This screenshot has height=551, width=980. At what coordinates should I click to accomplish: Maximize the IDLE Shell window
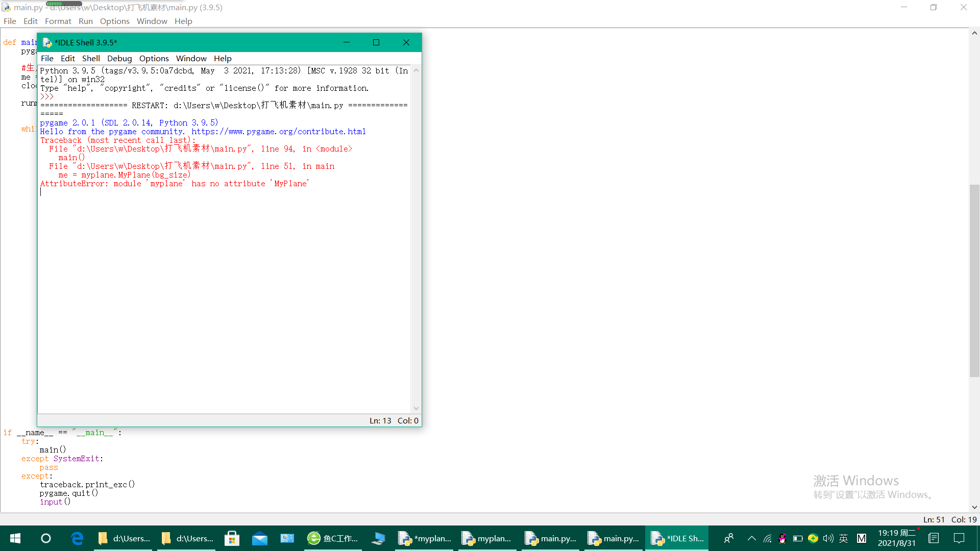pos(376,42)
